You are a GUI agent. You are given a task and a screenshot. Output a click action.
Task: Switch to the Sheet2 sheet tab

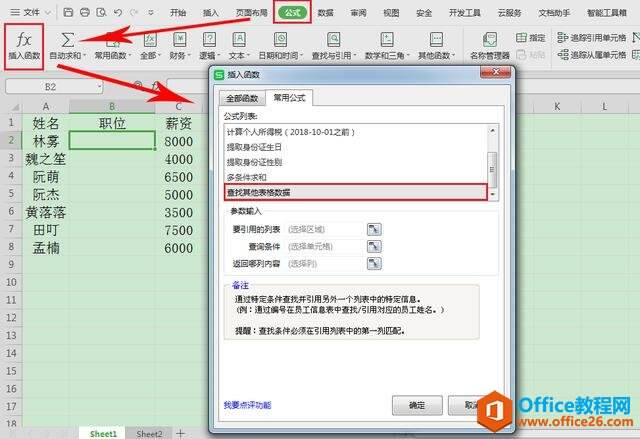click(x=149, y=433)
